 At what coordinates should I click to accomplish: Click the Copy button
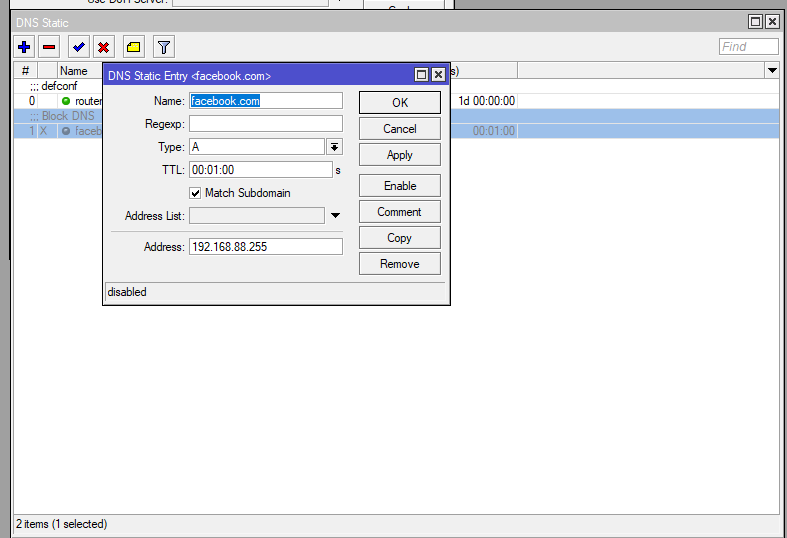pyautogui.click(x=399, y=238)
